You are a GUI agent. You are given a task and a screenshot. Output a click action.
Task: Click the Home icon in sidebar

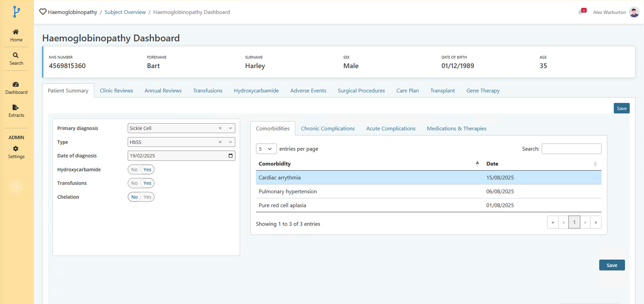point(16,32)
